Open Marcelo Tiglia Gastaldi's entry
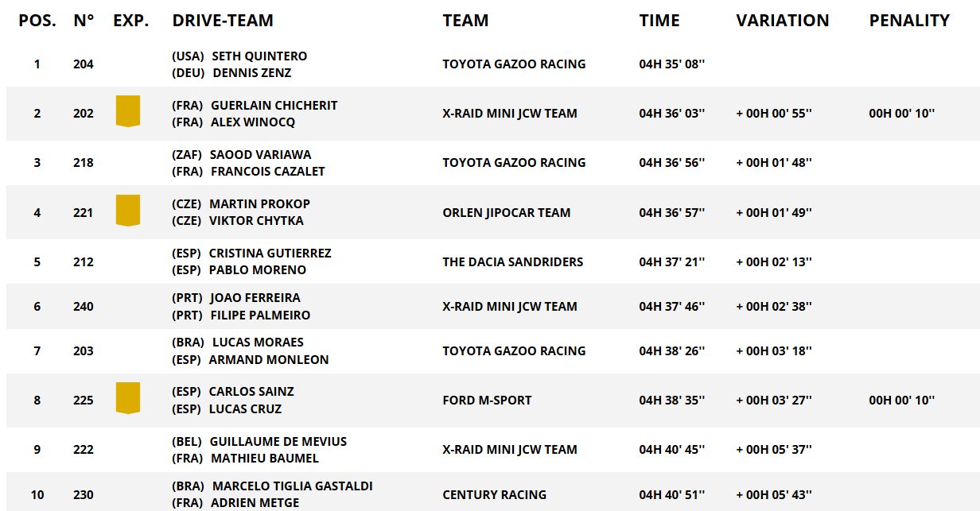 pyautogui.click(x=292, y=486)
